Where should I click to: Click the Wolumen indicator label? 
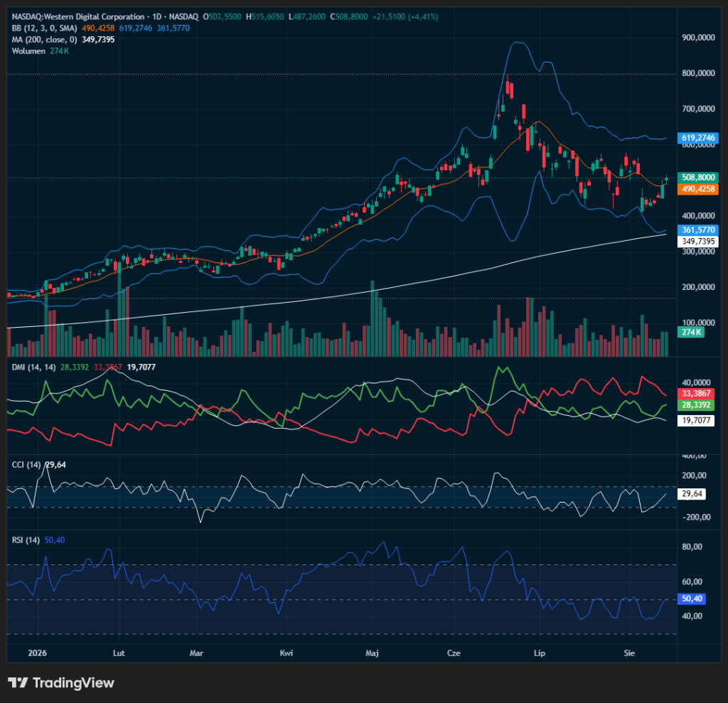point(28,51)
